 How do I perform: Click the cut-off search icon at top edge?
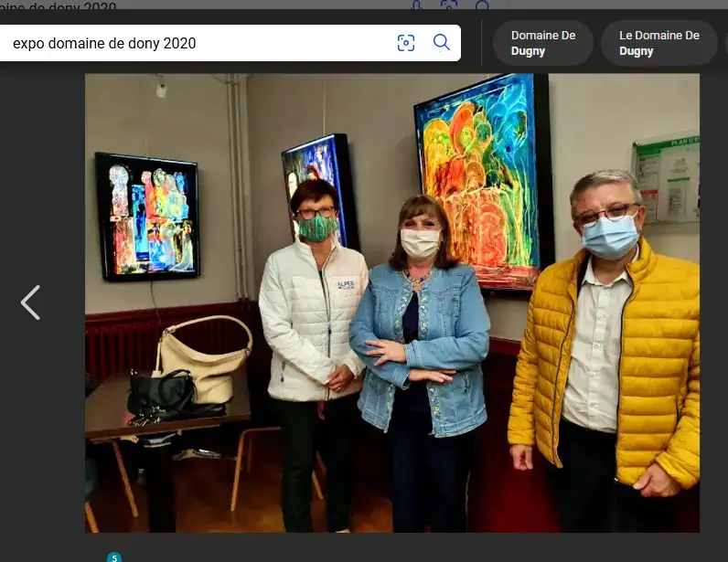[482, 5]
